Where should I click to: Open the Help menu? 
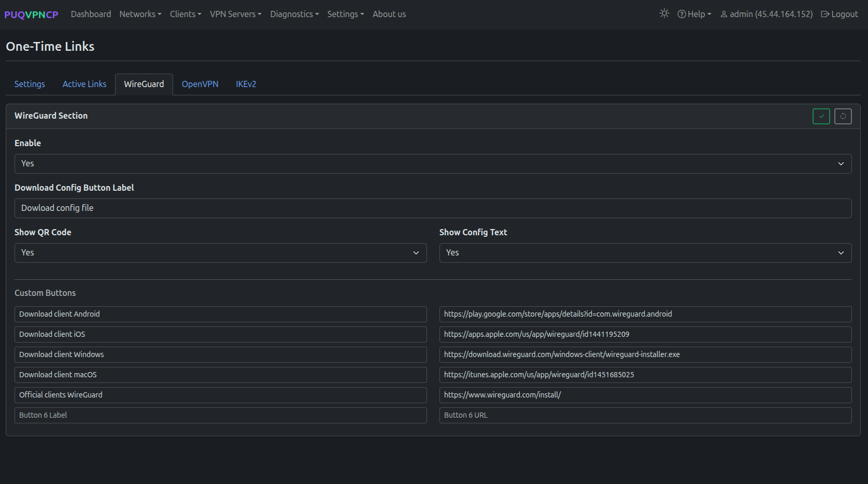694,14
